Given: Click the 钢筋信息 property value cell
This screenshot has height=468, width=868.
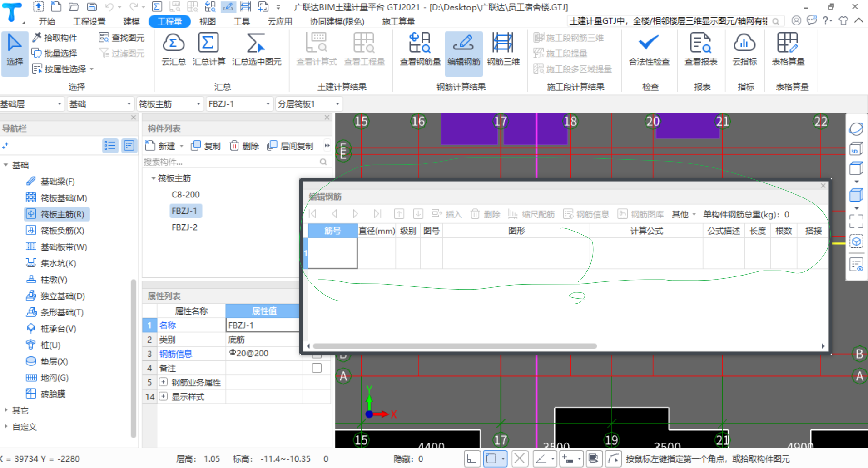Looking at the screenshot, I should point(264,353).
